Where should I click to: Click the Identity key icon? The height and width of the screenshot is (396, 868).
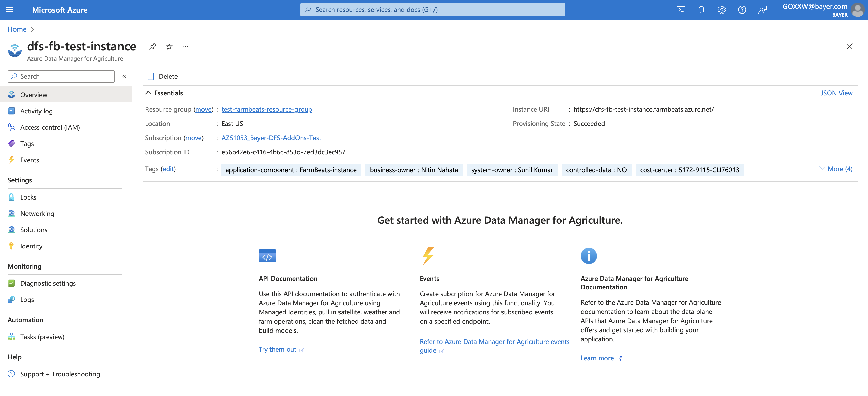point(11,246)
